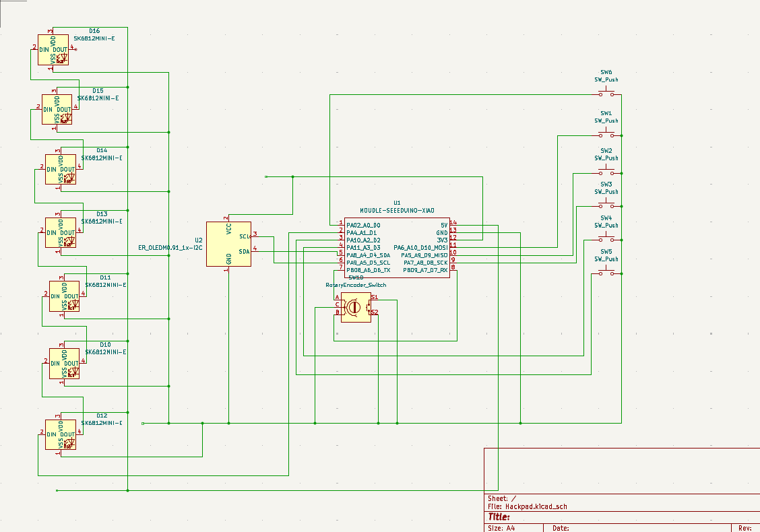The image size is (760, 532).
Task: Select push button symbol SW2
Action: (x=606, y=170)
